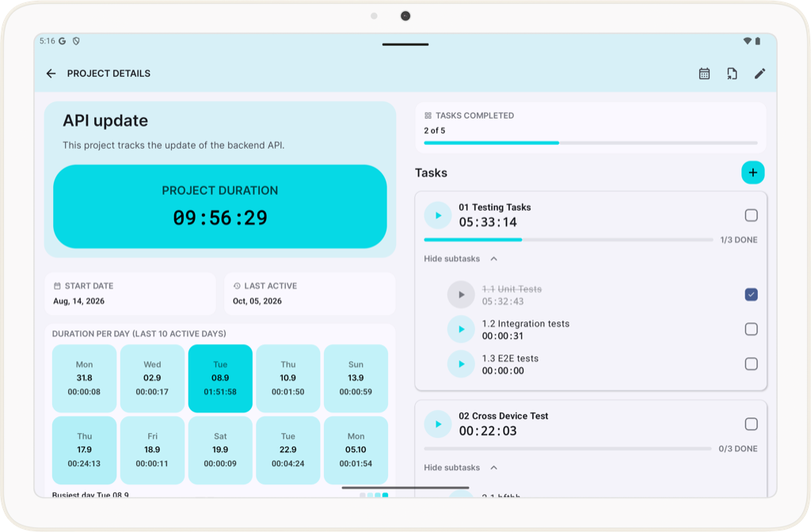This screenshot has width=811, height=532.
Task: Click the '02 Cross Device Test' task title
Action: point(503,416)
